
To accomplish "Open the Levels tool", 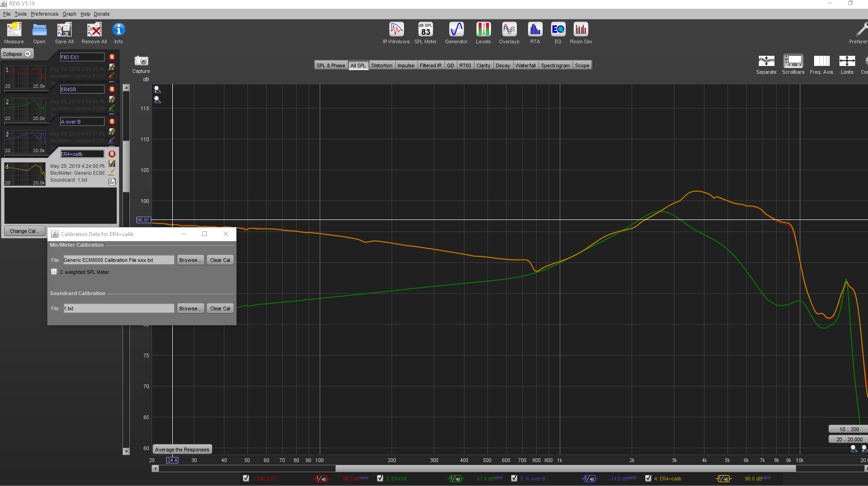I will pos(483,33).
